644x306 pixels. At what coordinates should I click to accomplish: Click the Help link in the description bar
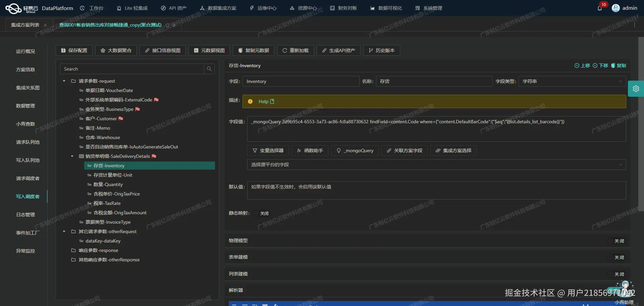(x=264, y=101)
